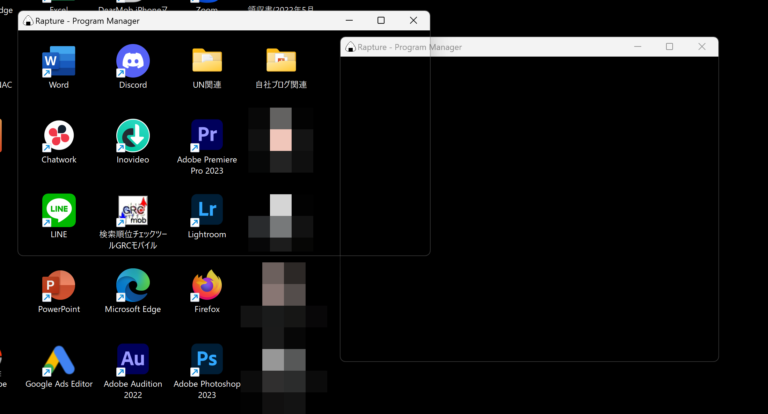Close the front Rapture window
This screenshot has width=768, height=414.
[413, 21]
